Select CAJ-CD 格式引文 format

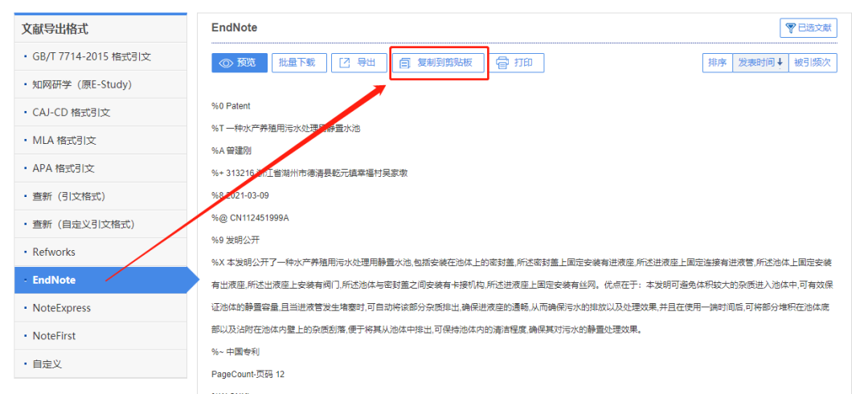pyautogui.click(x=100, y=113)
